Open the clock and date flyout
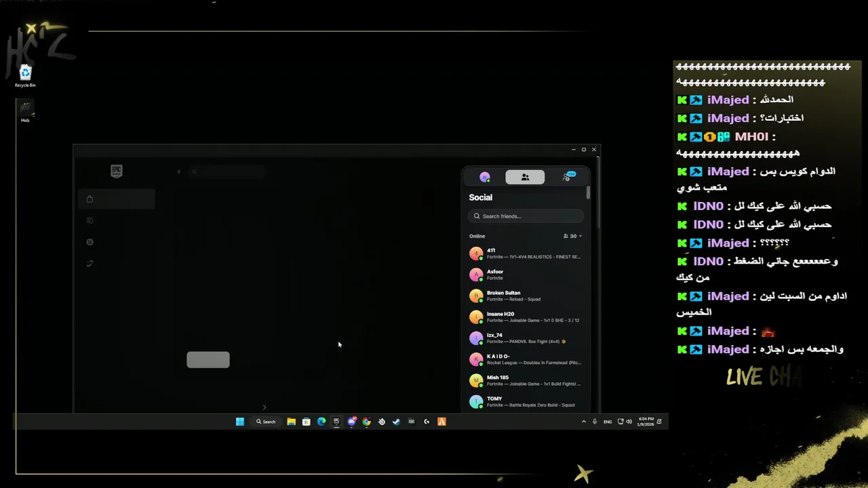This screenshot has height=488, width=868. (646, 422)
